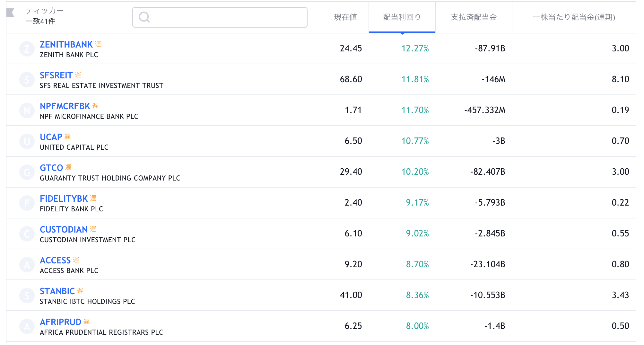Click the ticker search input field

(220, 17)
